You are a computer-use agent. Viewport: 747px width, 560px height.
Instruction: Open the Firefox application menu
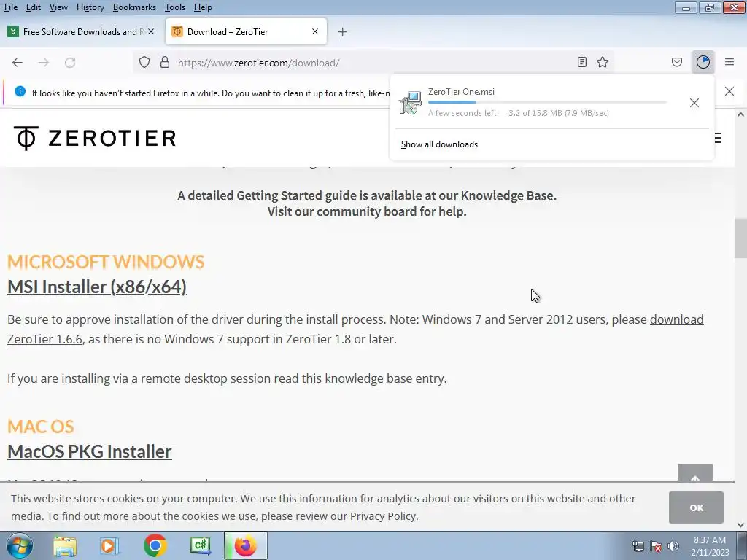click(x=729, y=62)
